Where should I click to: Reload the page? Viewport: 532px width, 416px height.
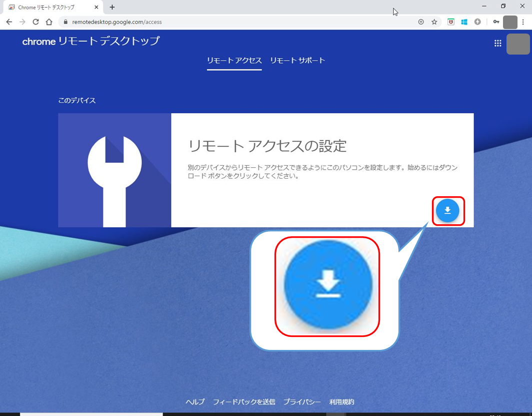(x=35, y=22)
